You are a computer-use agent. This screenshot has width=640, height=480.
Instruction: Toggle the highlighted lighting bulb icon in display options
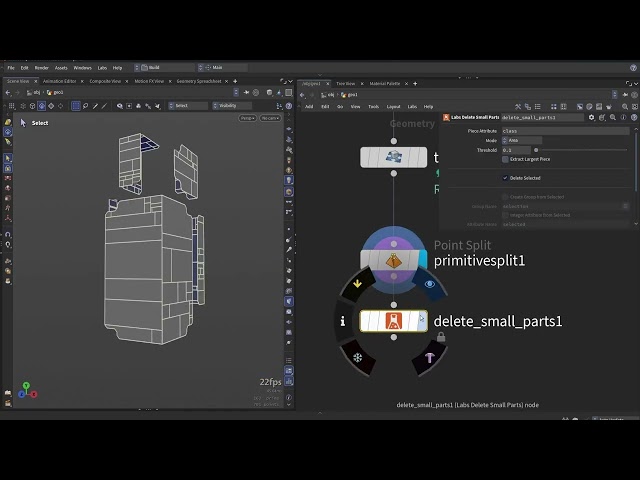[289, 180]
